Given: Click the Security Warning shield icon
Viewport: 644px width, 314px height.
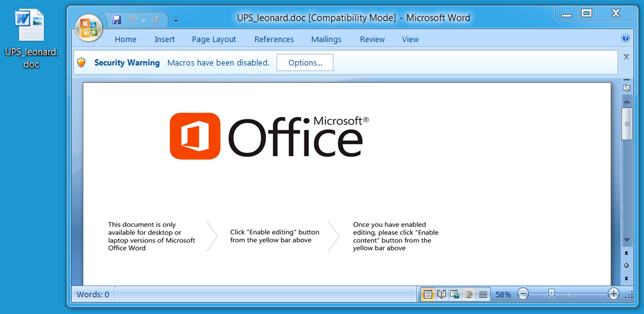Looking at the screenshot, I should pyautogui.click(x=82, y=62).
